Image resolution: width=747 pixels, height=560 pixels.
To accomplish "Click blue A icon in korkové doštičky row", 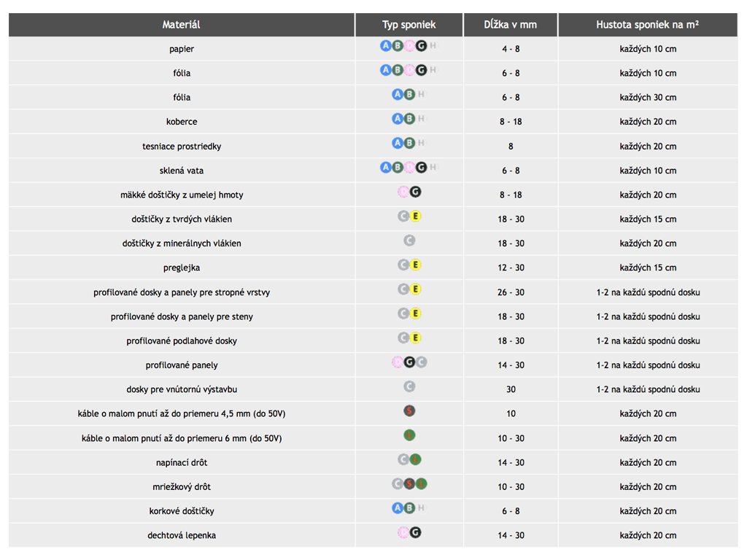I will click(x=398, y=508).
